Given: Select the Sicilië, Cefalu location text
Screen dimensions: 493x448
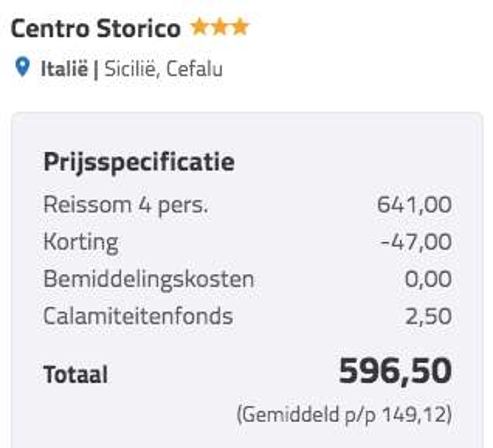Looking at the screenshot, I should pos(164,69).
